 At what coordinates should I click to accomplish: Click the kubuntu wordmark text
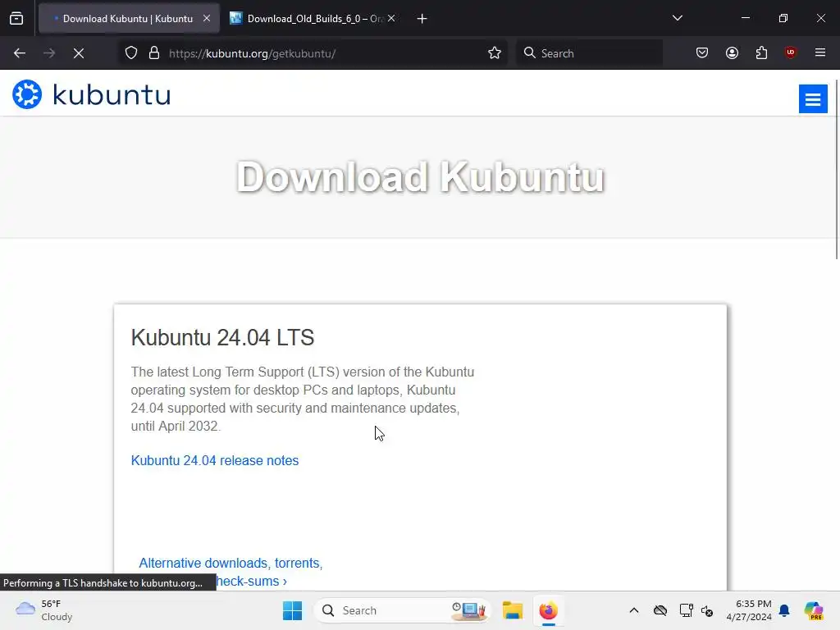pos(112,95)
